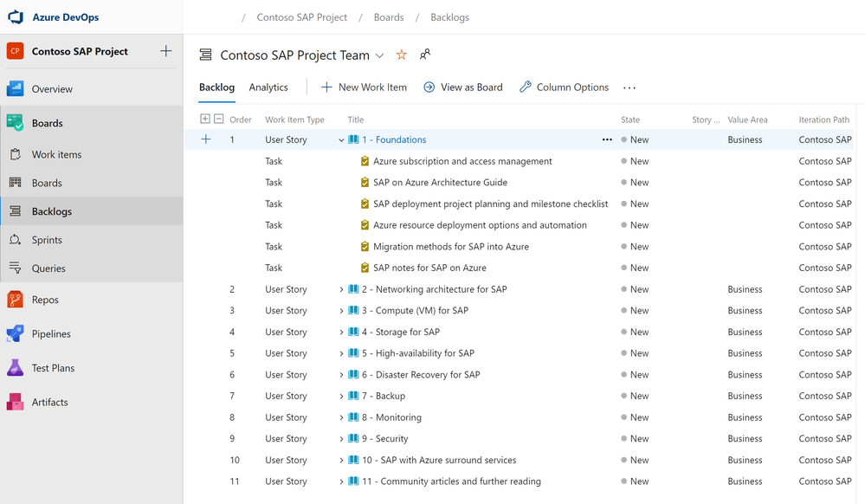This screenshot has height=504, width=865.
Task: Click the team members icon
Action: click(x=425, y=55)
